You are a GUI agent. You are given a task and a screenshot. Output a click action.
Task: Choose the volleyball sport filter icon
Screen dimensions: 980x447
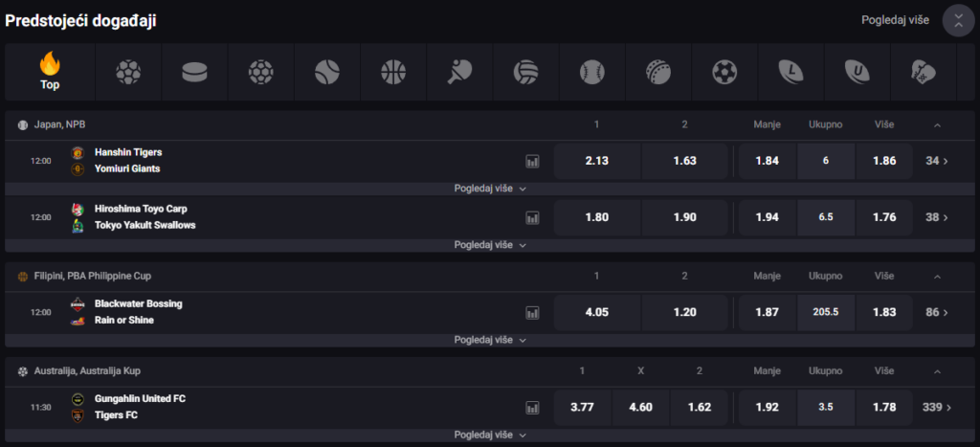click(525, 73)
